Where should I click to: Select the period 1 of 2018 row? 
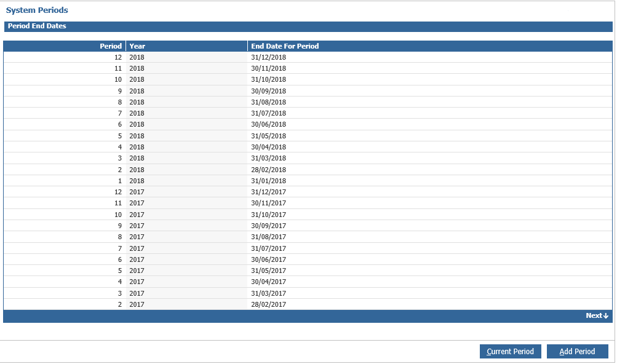(246, 181)
